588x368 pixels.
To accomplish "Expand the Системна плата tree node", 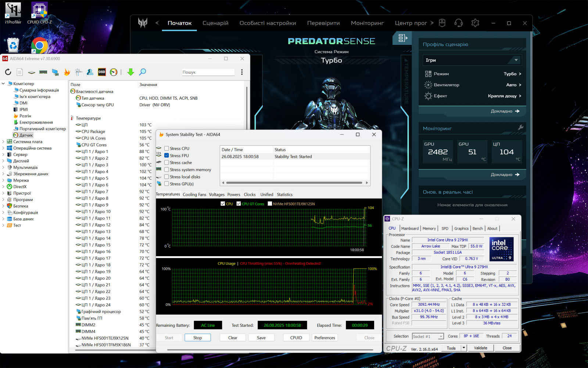I will pos(3,142).
